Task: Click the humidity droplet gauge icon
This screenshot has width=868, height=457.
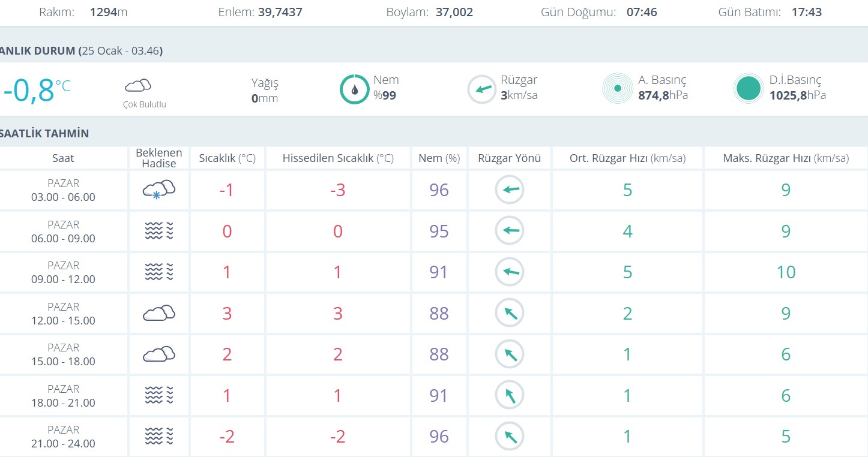Action: (x=354, y=89)
